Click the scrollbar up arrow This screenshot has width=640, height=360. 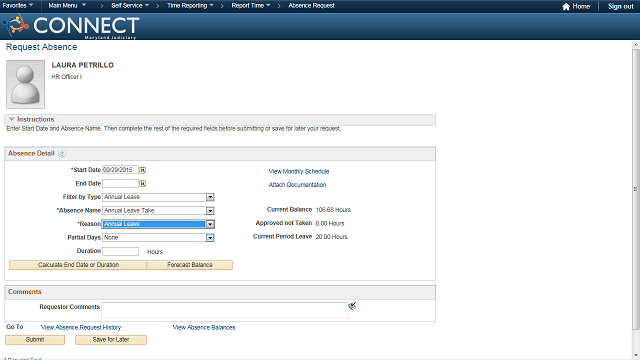(x=636, y=44)
